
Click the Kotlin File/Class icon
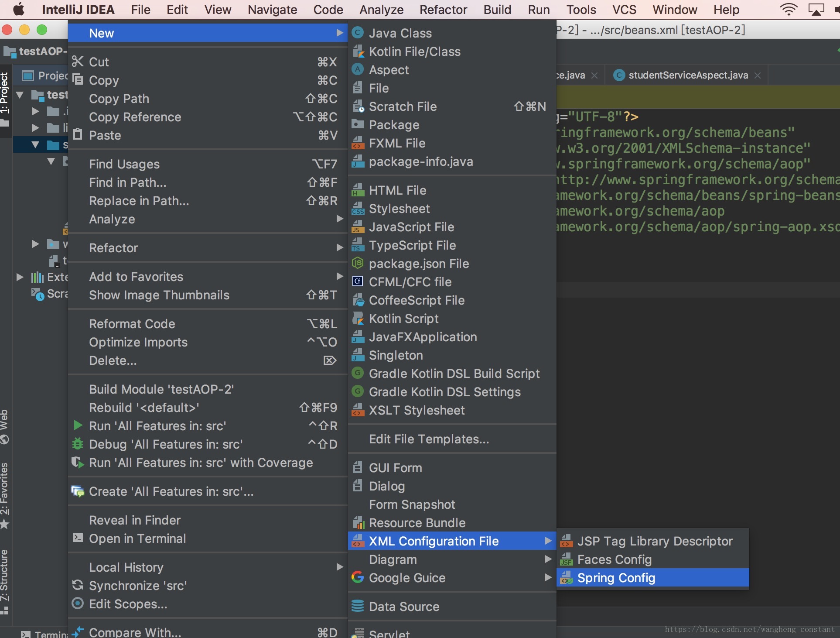click(358, 51)
